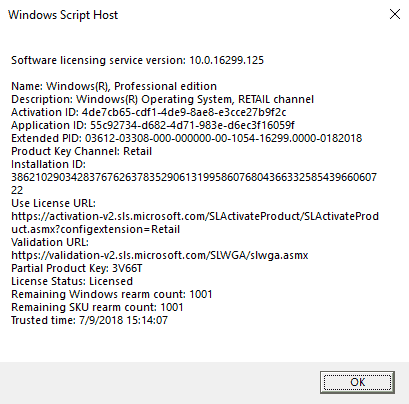Close the Windows Script Host dialog
The height and width of the screenshot is (404, 409).
pos(395,14)
